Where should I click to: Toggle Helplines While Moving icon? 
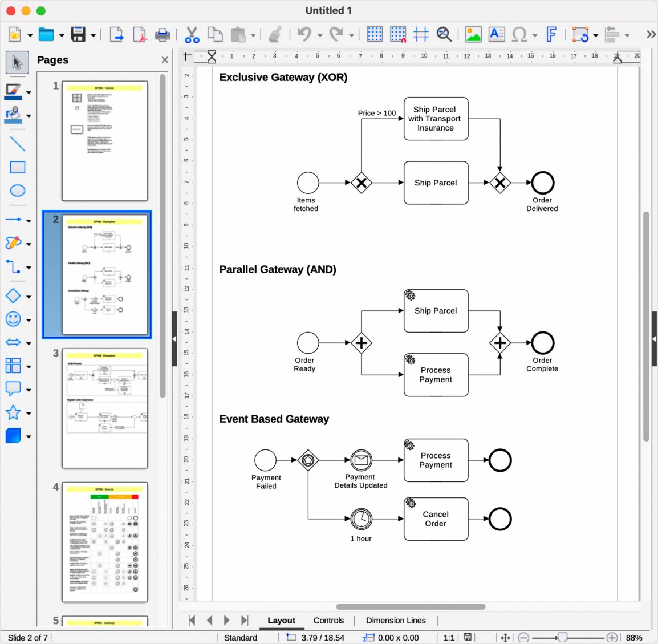(421, 34)
